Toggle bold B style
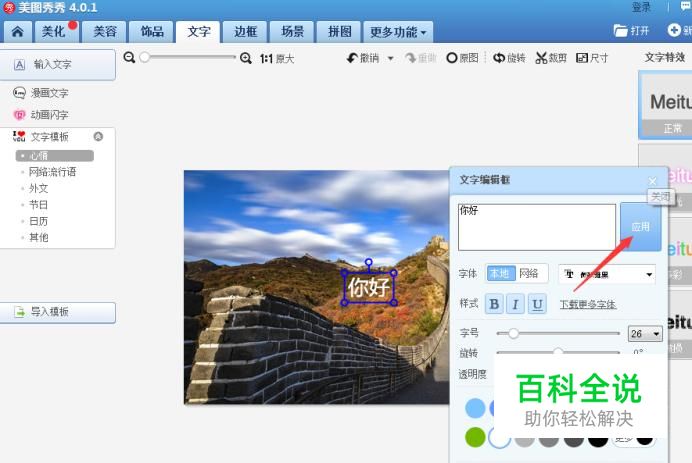 [x=494, y=304]
